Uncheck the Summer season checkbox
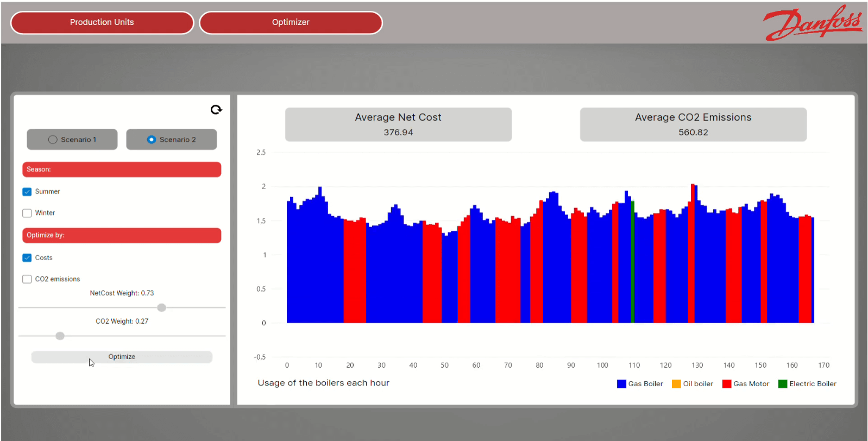868x441 pixels. (27, 192)
